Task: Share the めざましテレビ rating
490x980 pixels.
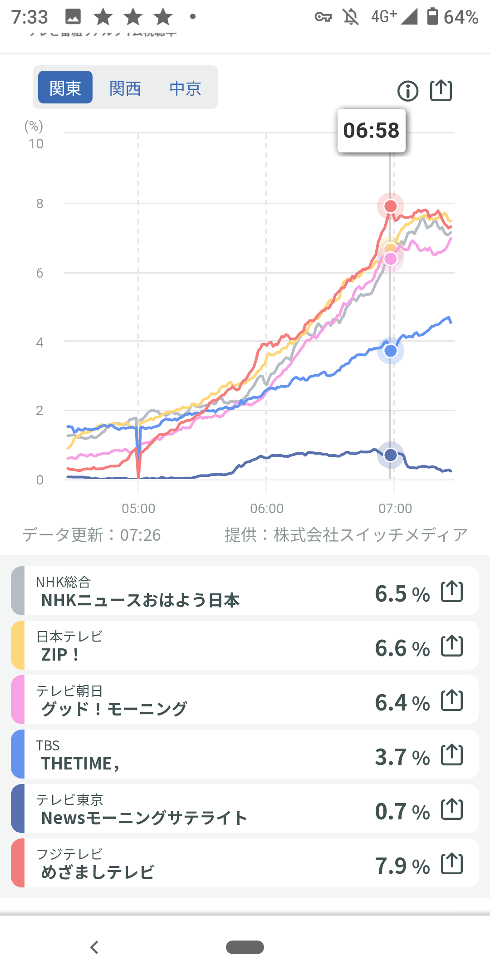Action: click(x=452, y=864)
